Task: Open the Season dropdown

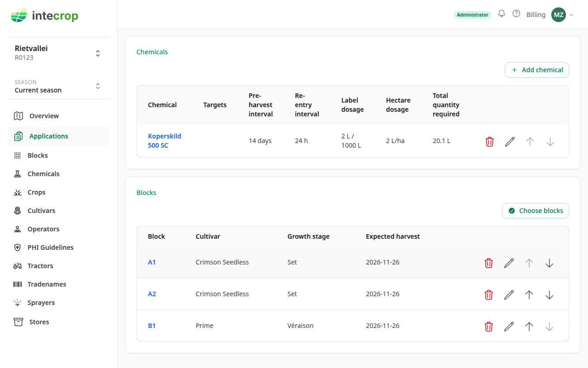Action: pyautogui.click(x=58, y=86)
